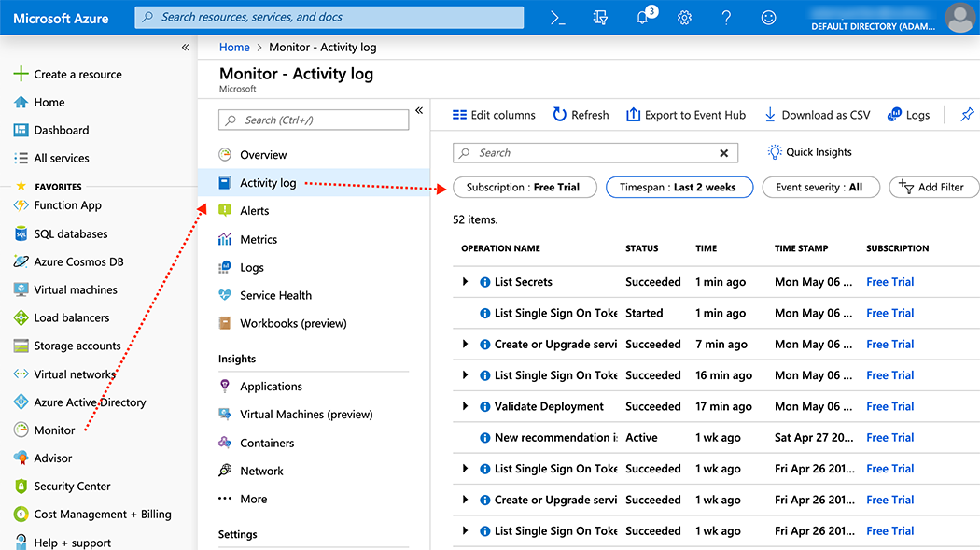Open Virtual machines favorite
Image resolution: width=980 pixels, height=550 pixels.
(x=65, y=290)
